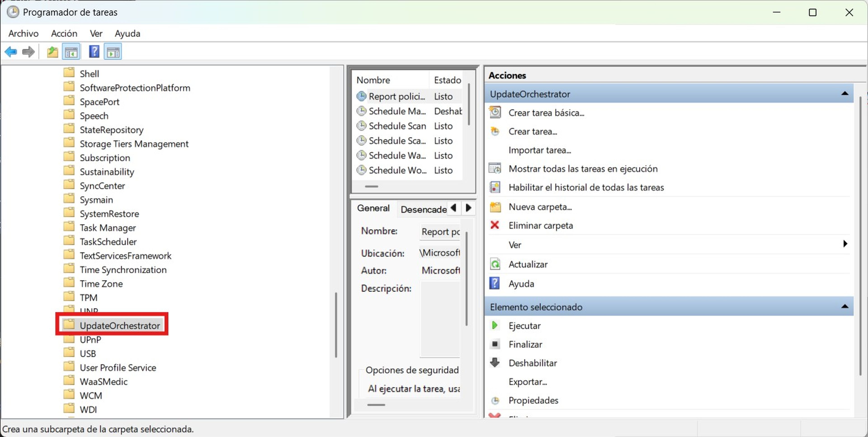This screenshot has width=868, height=437.
Task: Open the Archivo menu
Action: pos(23,33)
